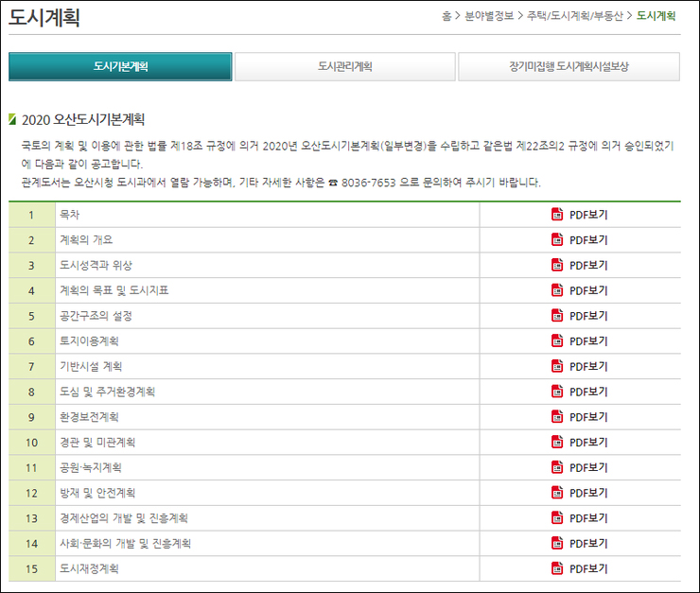The image size is (700, 593).
Task: Open PDF보기 link for 기반시설 계획
Action: tap(587, 366)
